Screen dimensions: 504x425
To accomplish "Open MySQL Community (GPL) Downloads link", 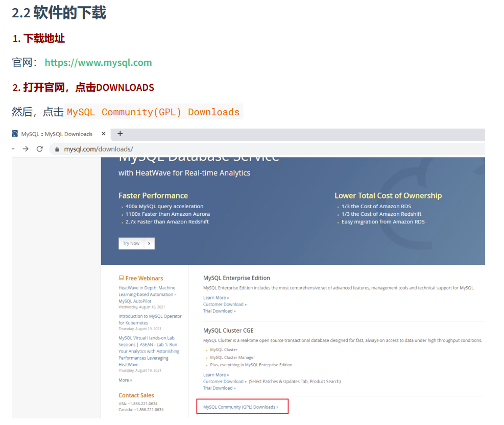I will tap(241, 407).
